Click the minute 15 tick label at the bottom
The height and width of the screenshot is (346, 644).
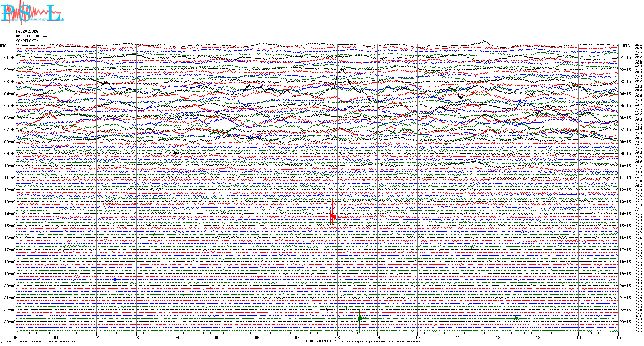pos(618,337)
